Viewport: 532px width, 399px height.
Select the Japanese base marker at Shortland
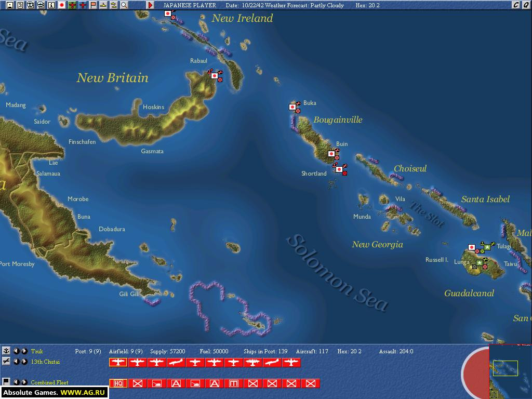pos(340,169)
